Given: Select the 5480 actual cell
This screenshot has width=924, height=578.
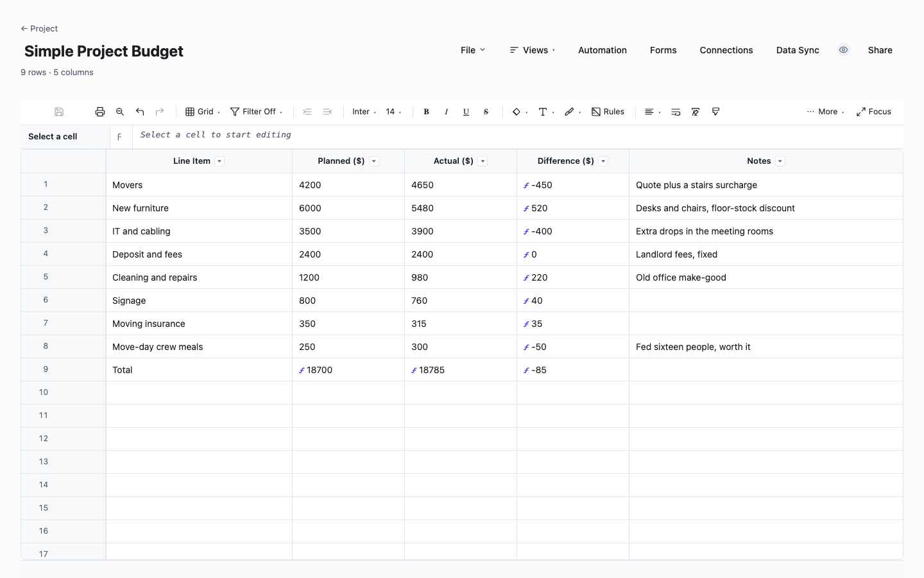Looking at the screenshot, I should (461, 208).
